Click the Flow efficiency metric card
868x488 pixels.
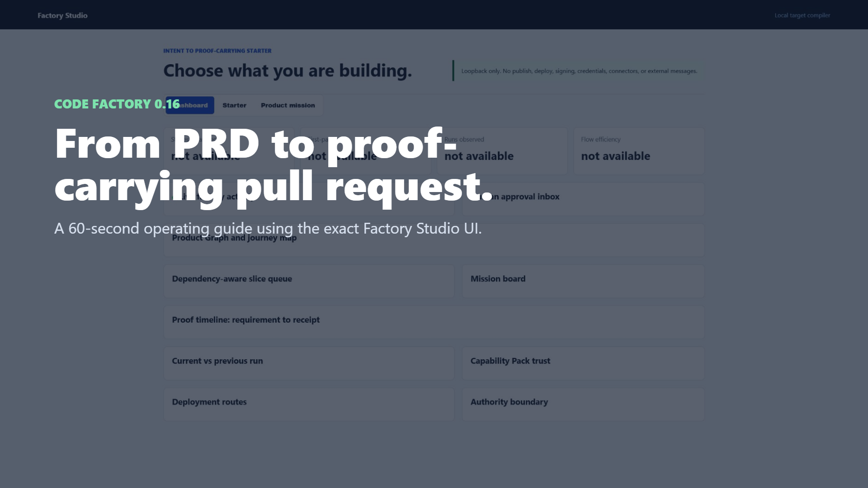click(x=638, y=151)
